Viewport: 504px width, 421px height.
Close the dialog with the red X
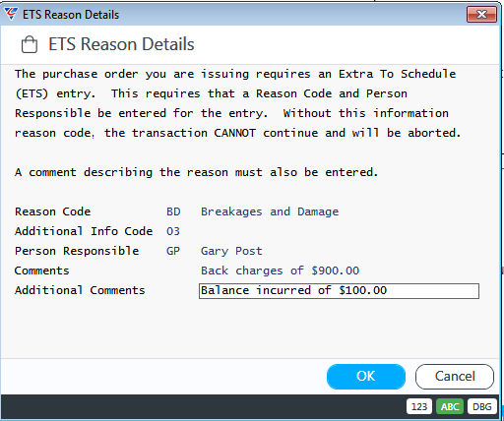click(481, 15)
